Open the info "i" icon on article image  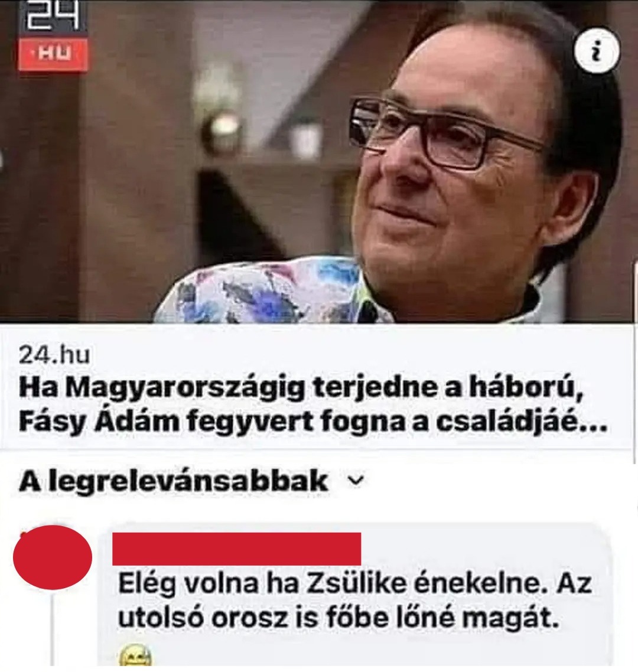pyautogui.click(x=597, y=53)
